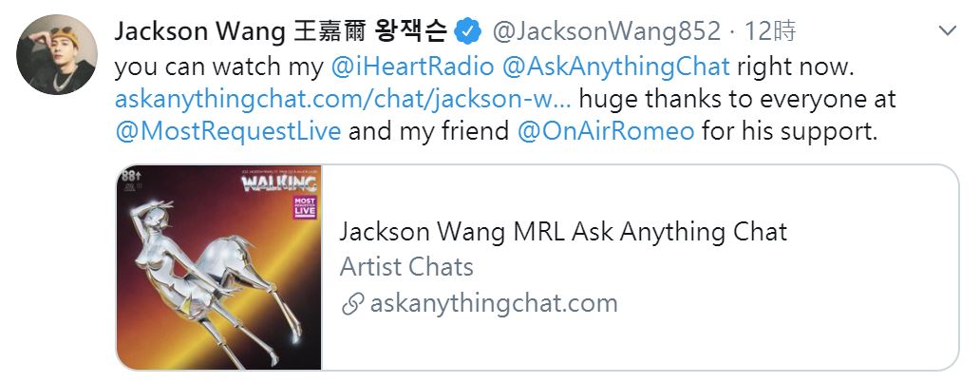The width and height of the screenshot is (980, 383).
Task: Click the WALKING title on album cover
Action: point(279,183)
